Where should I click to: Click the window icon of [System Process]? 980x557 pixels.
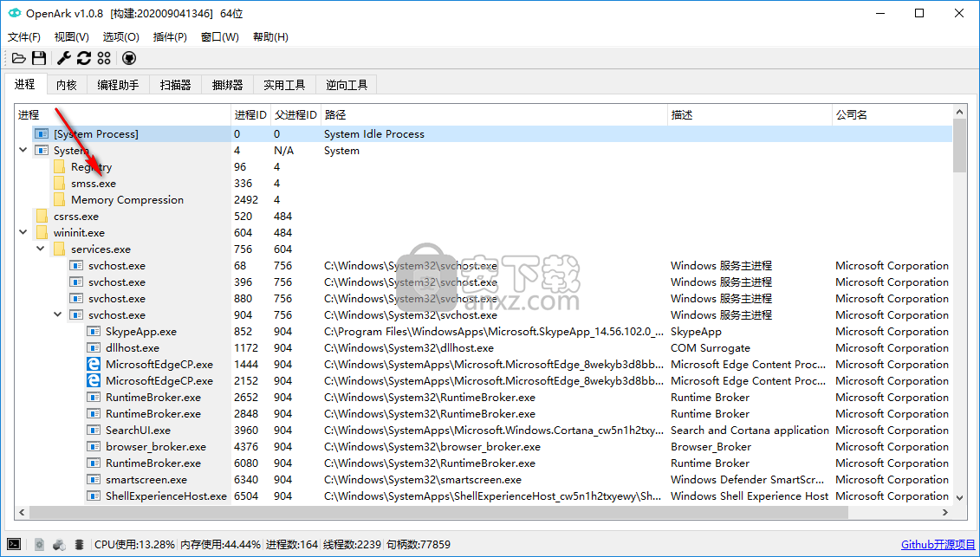point(42,133)
